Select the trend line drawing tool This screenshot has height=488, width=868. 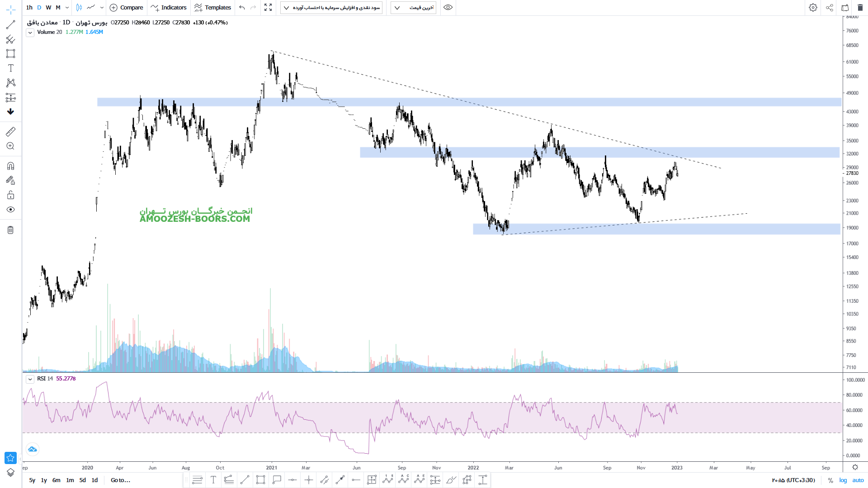[x=10, y=25]
